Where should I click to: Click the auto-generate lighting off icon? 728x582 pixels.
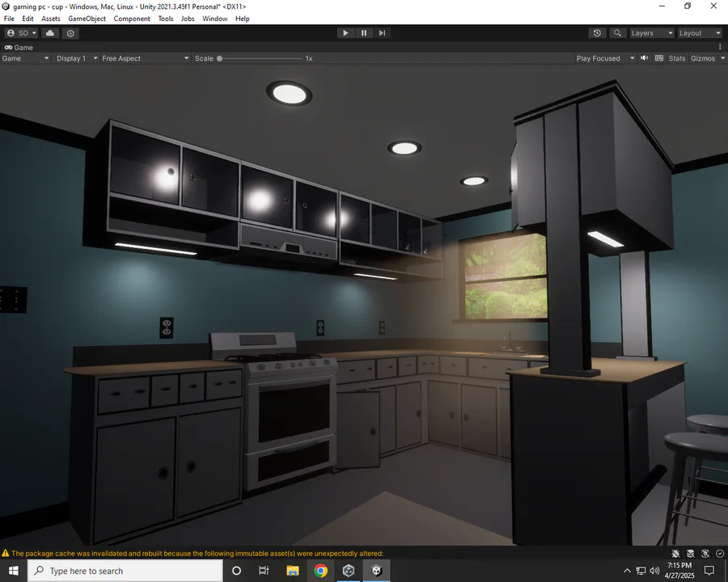pyautogui.click(x=705, y=553)
